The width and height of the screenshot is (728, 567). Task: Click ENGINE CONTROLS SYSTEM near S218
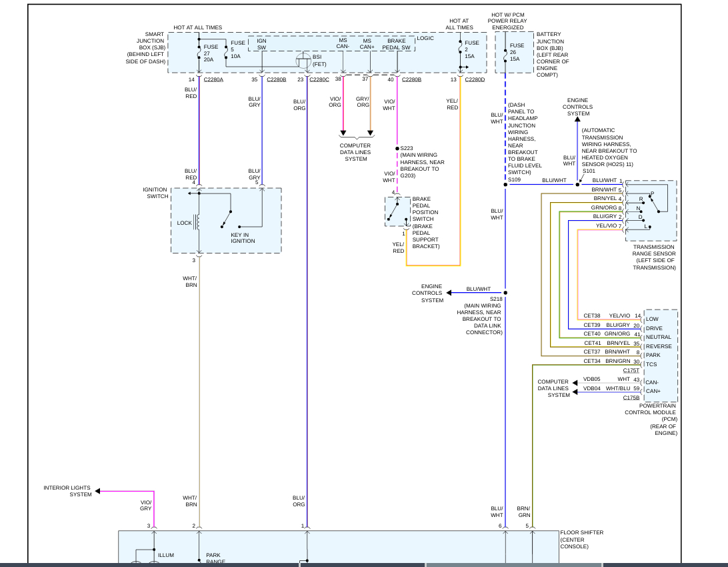click(427, 293)
